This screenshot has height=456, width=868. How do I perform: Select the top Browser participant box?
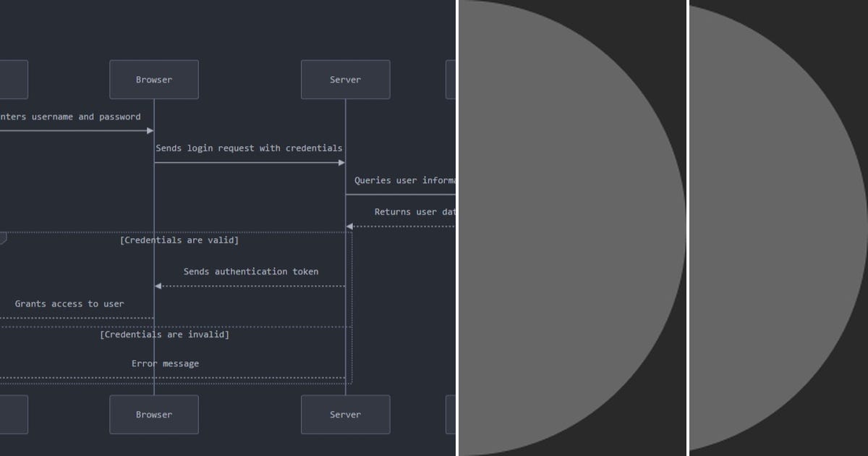[x=153, y=80]
